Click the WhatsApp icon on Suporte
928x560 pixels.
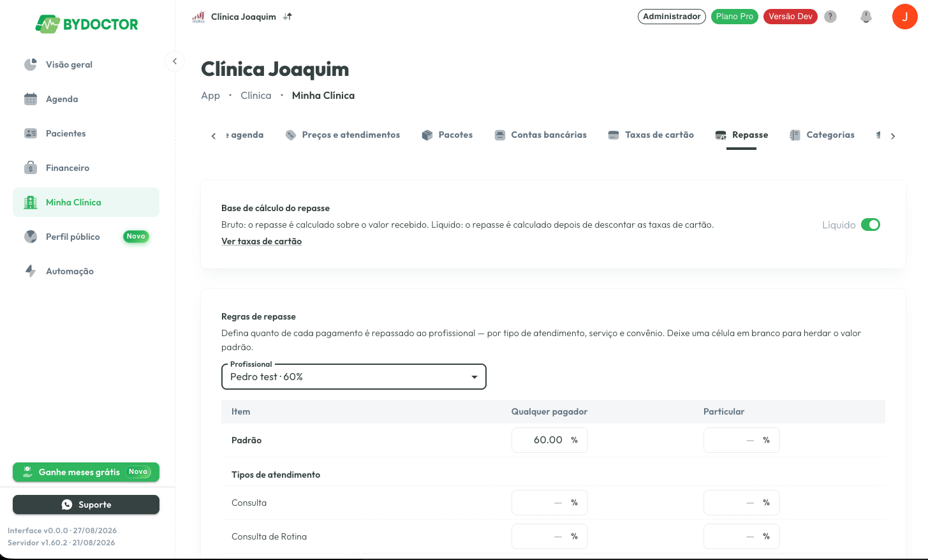pyautogui.click(x=67, y=505)
